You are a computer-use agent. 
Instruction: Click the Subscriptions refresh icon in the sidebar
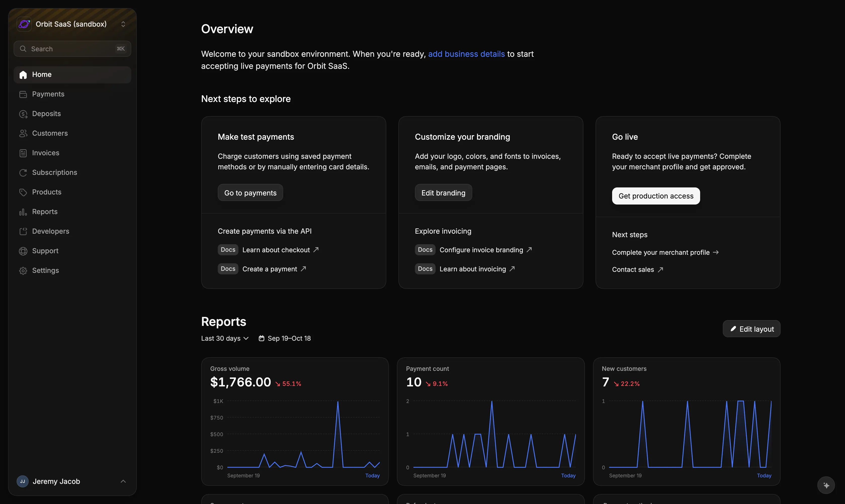click(x=23, y=173)
